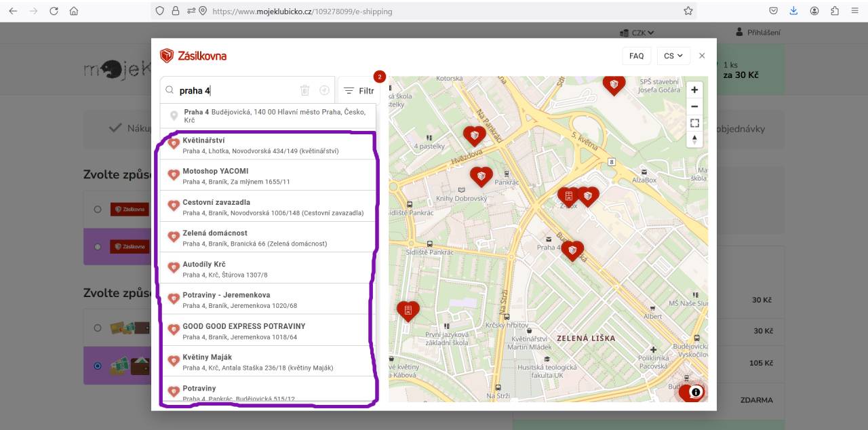This screenshot has width=868, height=430.
Task: Select the pickup marker beside 4 pastelky
Action: 474,136
